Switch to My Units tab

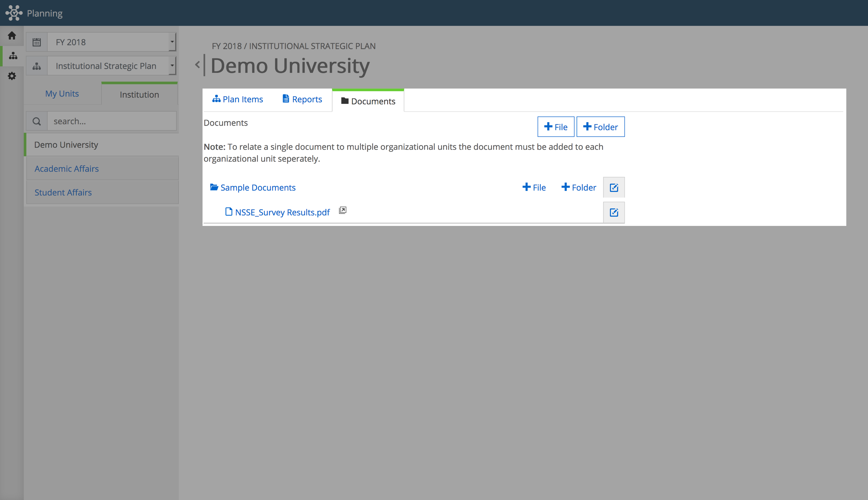(62, 93)
